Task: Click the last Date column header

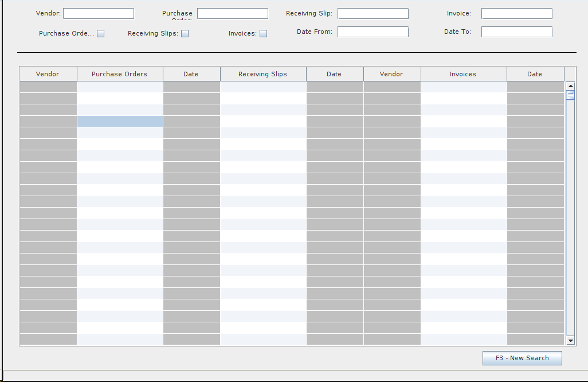Action: tap(535, 74)
